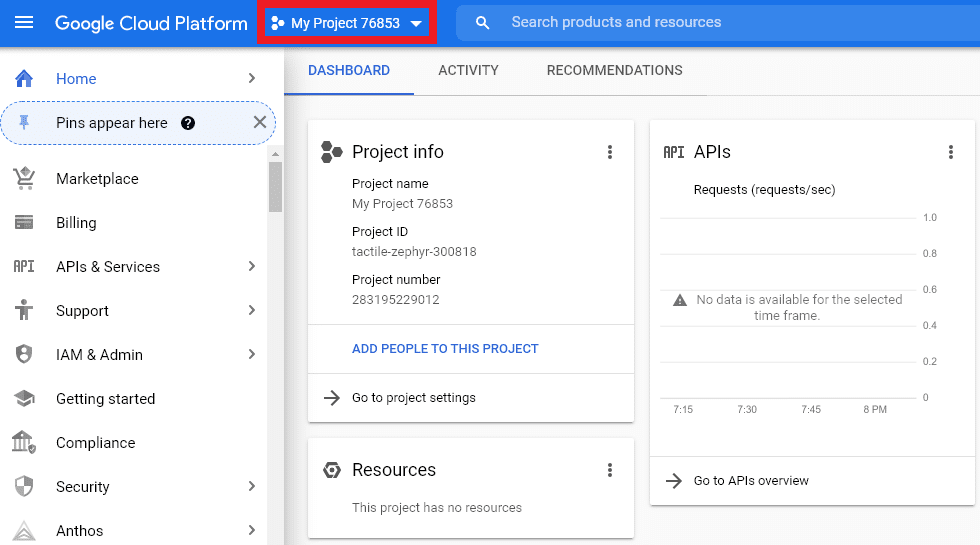
Task: Open the hamburger navigation menu
Action: 24,22
